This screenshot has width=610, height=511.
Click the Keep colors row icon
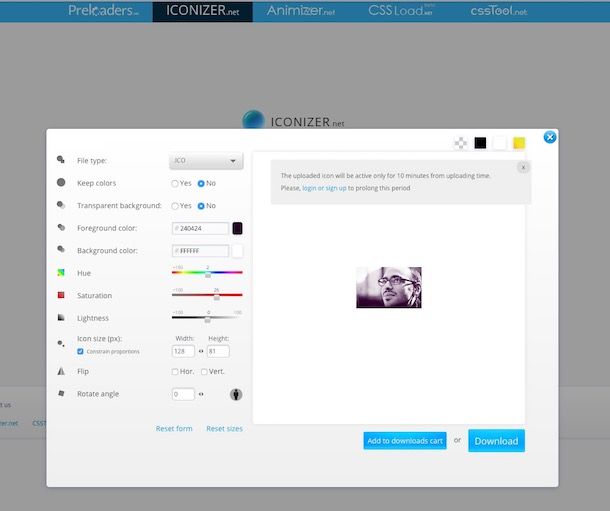[61, 182]
